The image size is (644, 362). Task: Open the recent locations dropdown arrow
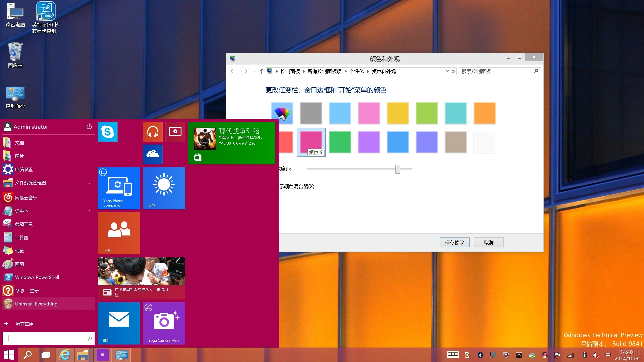(254, 71)
